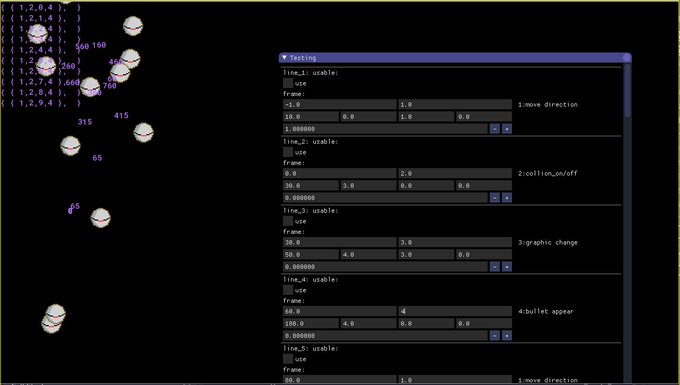Screen dimensions: 680x385
Task: Edit the line_2 field showing 30.0
Action: coord(311,186)
